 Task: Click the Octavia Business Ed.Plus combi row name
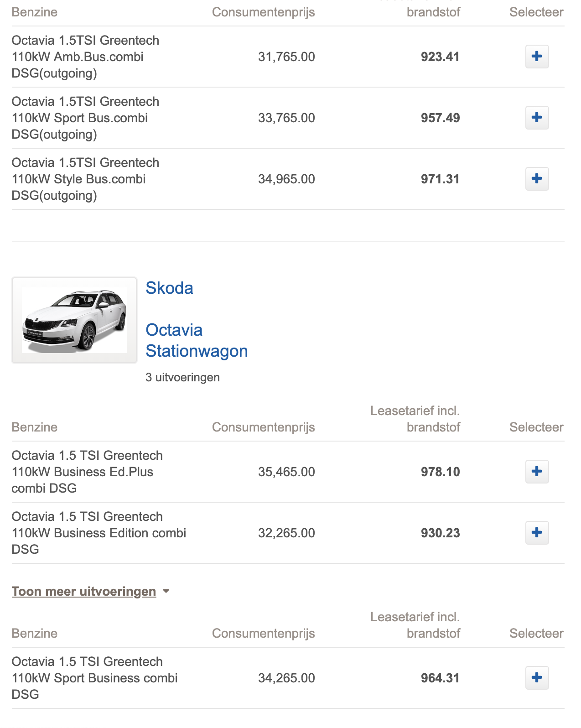(87, 472)
